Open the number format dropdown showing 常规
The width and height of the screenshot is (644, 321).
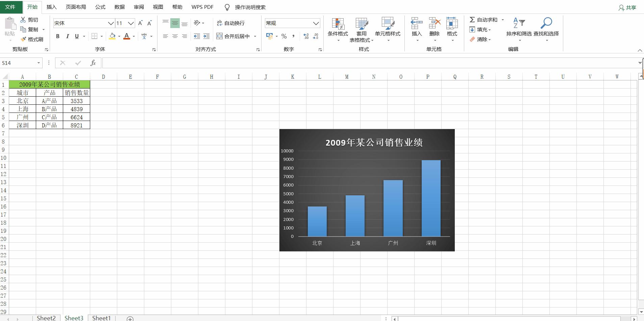316,23
